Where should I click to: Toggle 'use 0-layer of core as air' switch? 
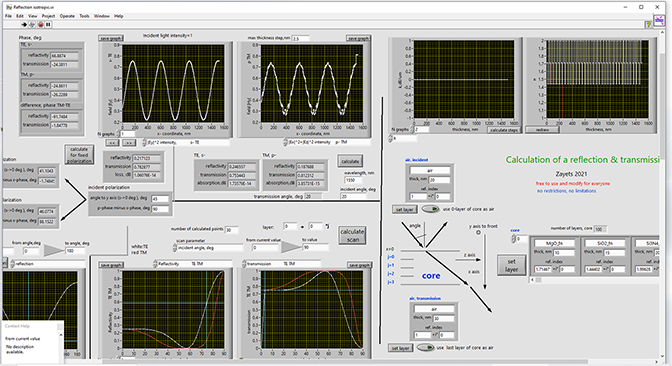tap(431, 209)
